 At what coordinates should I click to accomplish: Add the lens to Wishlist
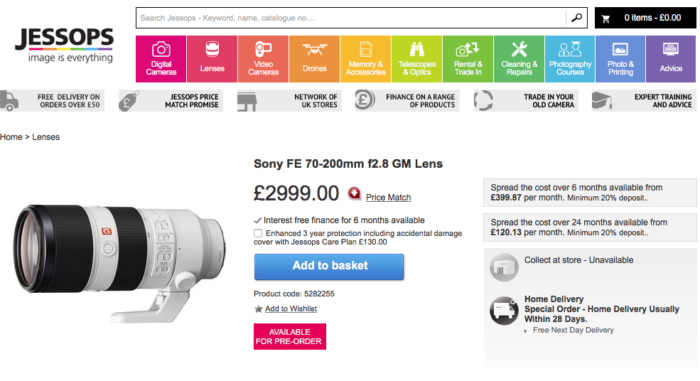[x=291, y=309]
